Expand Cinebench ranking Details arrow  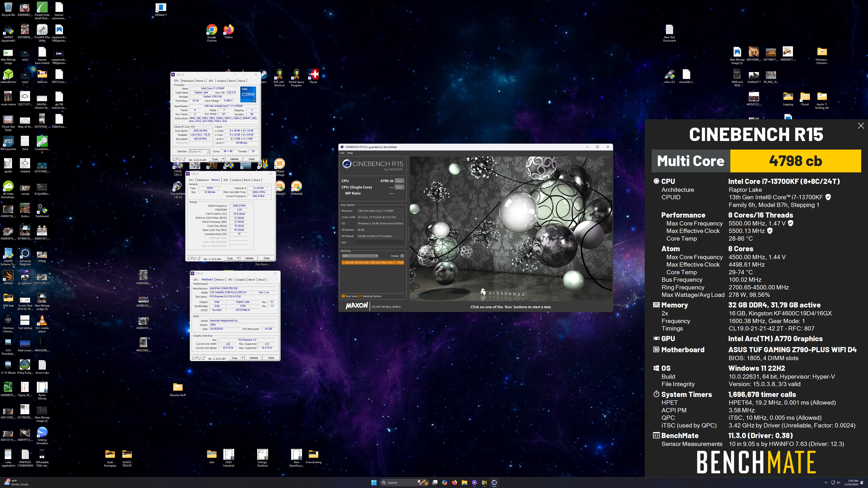click(x=402, y=256)
